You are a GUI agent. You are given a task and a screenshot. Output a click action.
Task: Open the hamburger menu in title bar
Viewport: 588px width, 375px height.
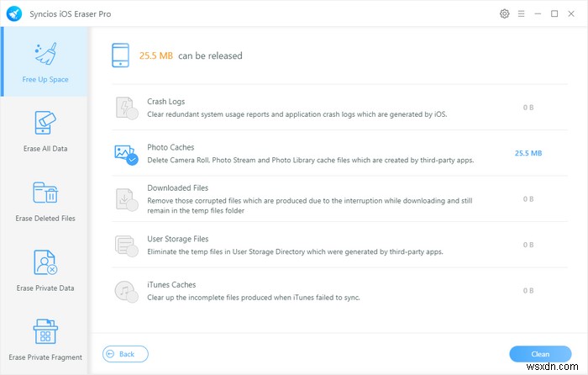pos(522,14)
